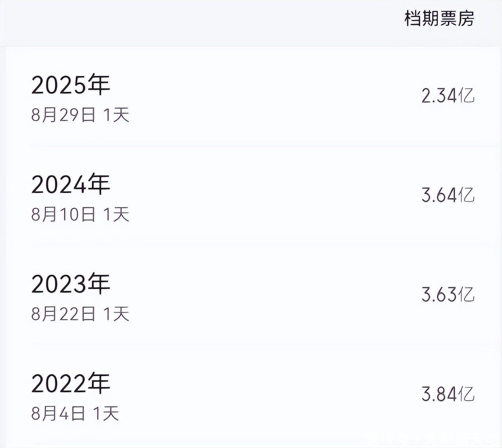
Task: Open the 2024年 year heading
Action: point(70,184)
